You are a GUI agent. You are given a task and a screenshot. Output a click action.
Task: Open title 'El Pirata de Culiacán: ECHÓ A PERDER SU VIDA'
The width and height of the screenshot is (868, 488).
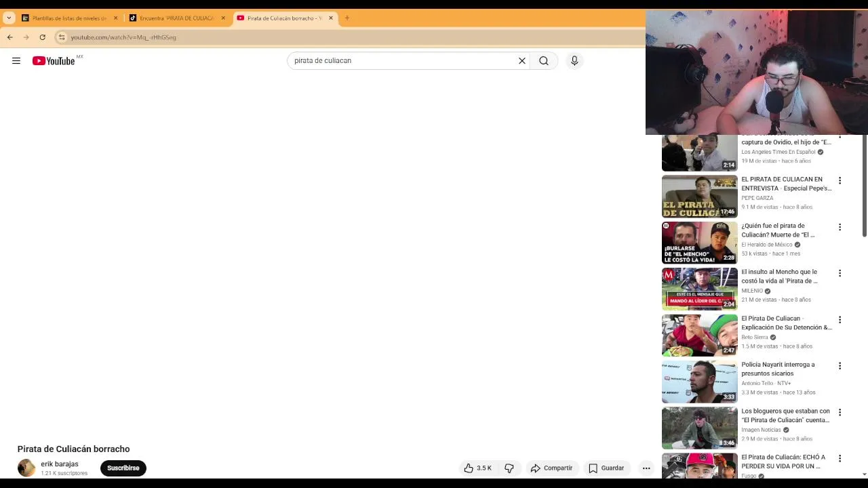[x=783, y=462]
